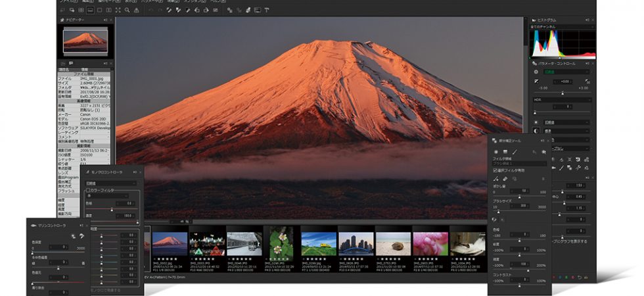This screenshot has width=644, height=296.
Task: Select the thumbnail grid view icon
Action: pyautogui.click(x=81, y=10)
